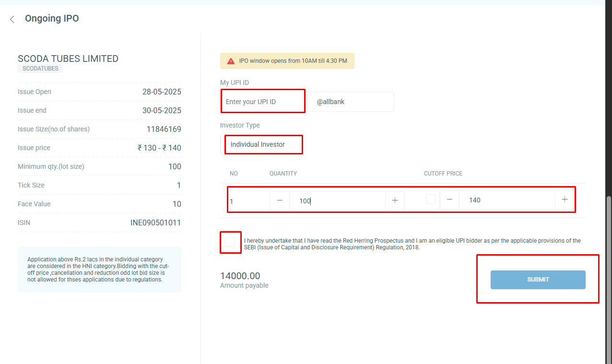Image resolution: width=612 pixels, height=364 pixels.
Task: Click the 14000.00 payable amount
Action: click(x=240, y=276)
